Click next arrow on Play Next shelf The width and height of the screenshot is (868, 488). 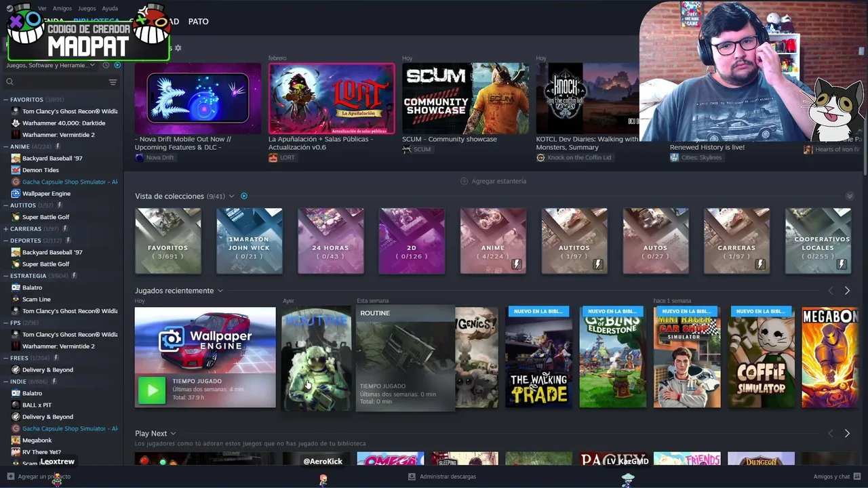click(847, 433)
